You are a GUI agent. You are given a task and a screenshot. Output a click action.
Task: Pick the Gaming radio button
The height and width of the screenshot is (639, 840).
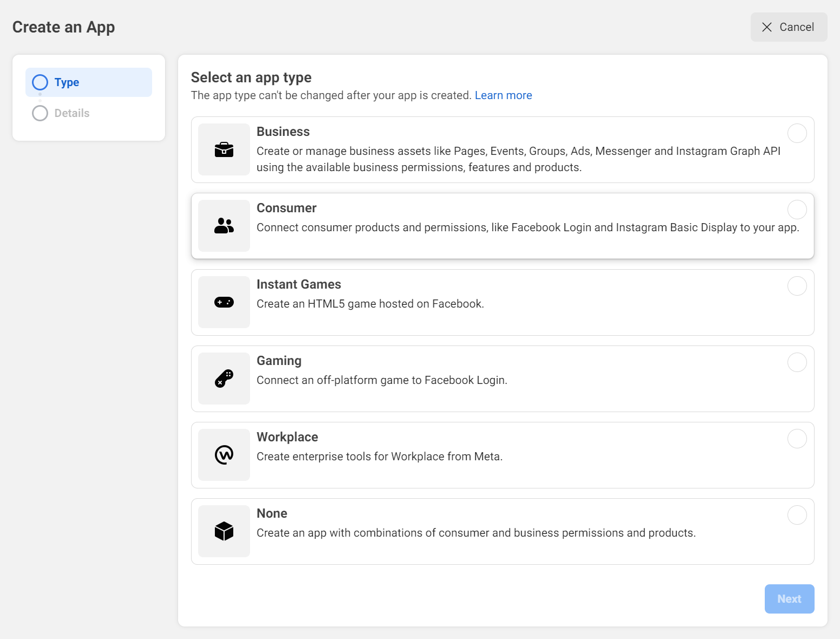coord(797,362)
